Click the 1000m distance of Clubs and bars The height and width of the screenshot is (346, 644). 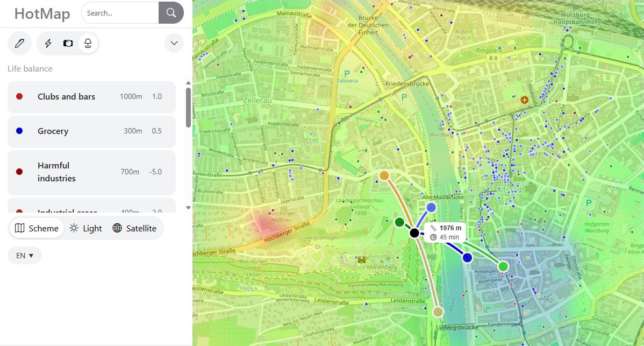[x=131, y=96]
